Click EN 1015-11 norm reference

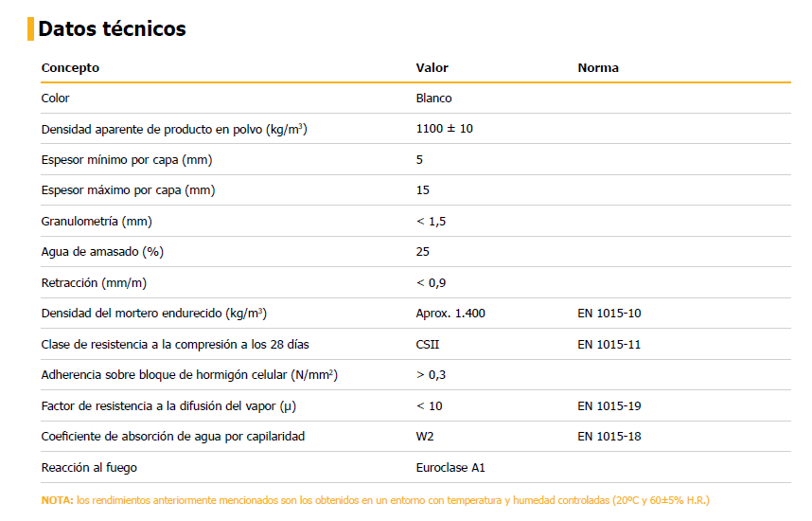click(609, 344)
